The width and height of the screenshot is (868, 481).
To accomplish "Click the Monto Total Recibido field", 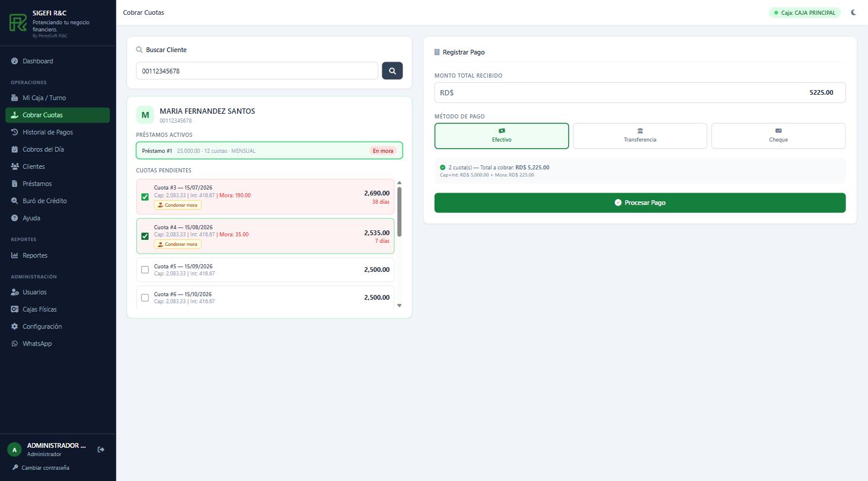I will pos(640,92).
